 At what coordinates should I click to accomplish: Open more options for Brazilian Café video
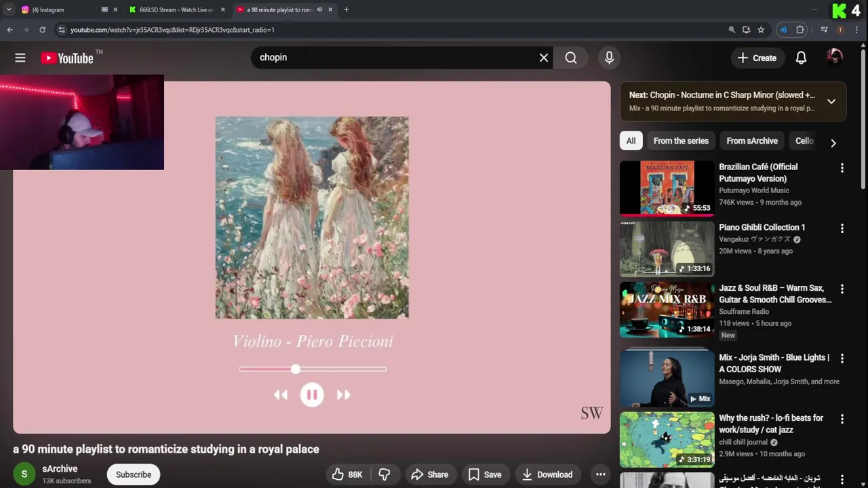coord(842,168)
